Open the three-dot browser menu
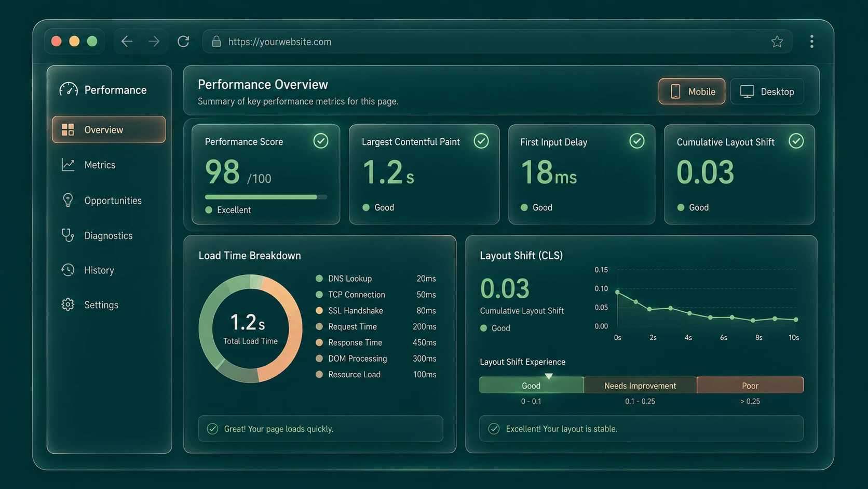 [x=812, y=42]
